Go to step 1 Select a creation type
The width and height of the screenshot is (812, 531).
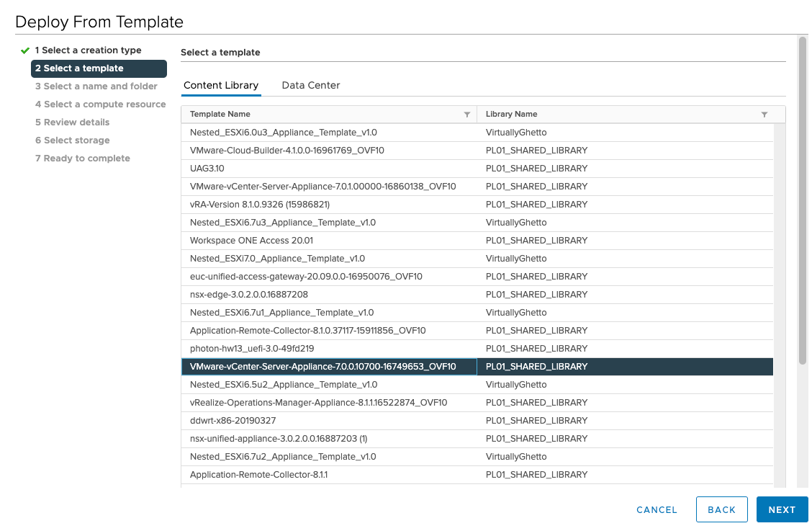(x=91, y=50)
